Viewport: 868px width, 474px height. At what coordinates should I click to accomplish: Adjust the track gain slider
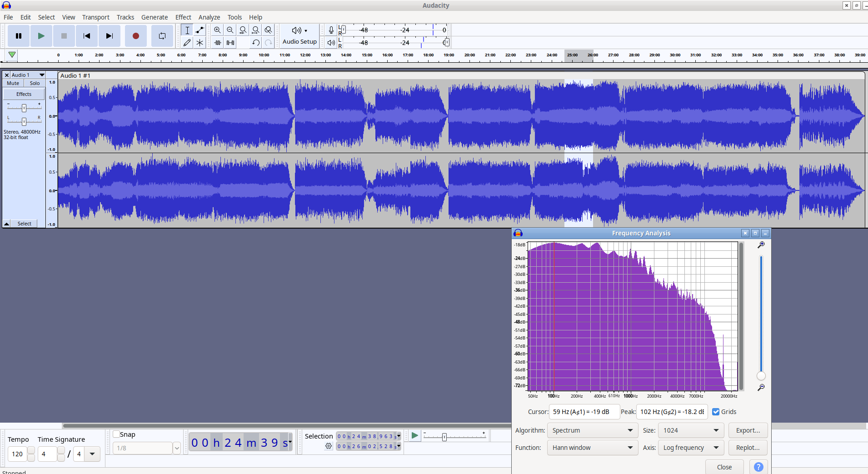[24, 108]
